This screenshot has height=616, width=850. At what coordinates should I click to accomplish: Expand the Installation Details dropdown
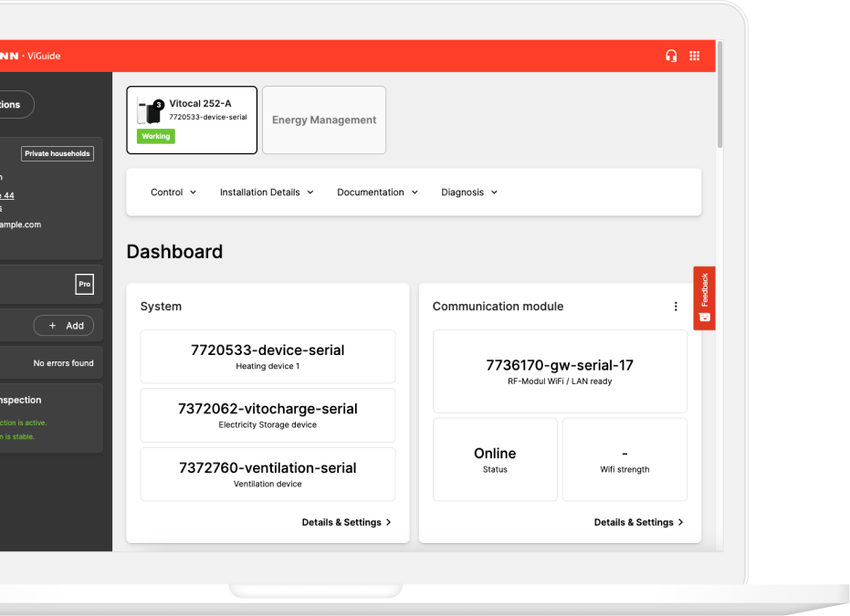pos(267,193)
